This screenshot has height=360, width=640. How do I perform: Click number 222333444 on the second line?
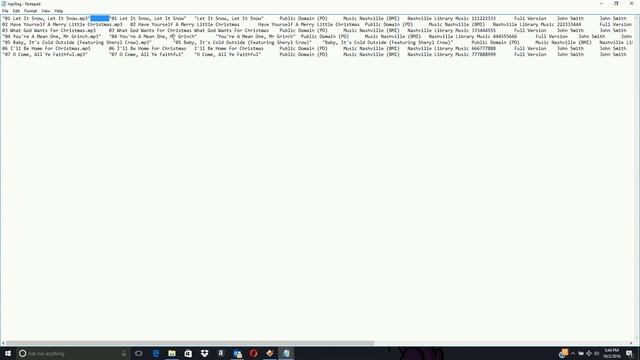[569, 24]
